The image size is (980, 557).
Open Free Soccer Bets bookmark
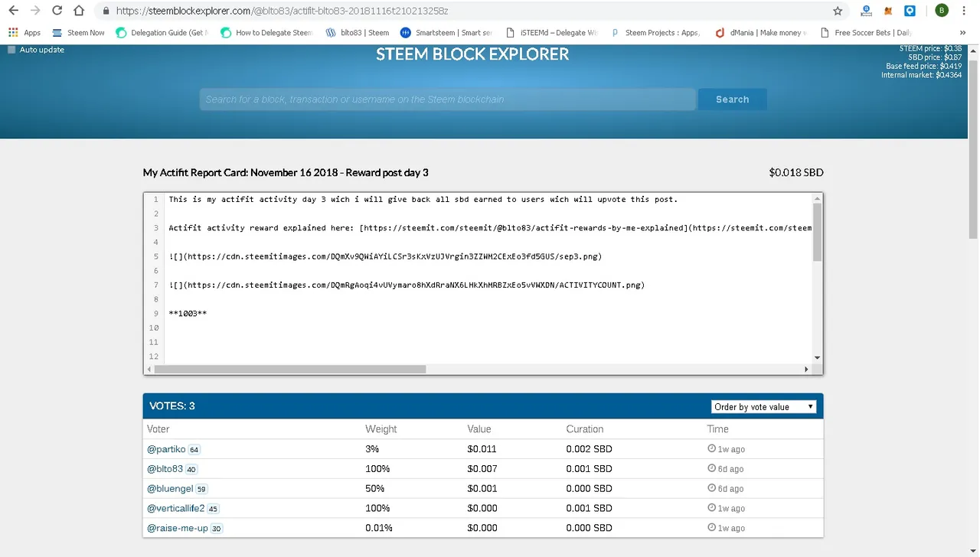point(866,33)
